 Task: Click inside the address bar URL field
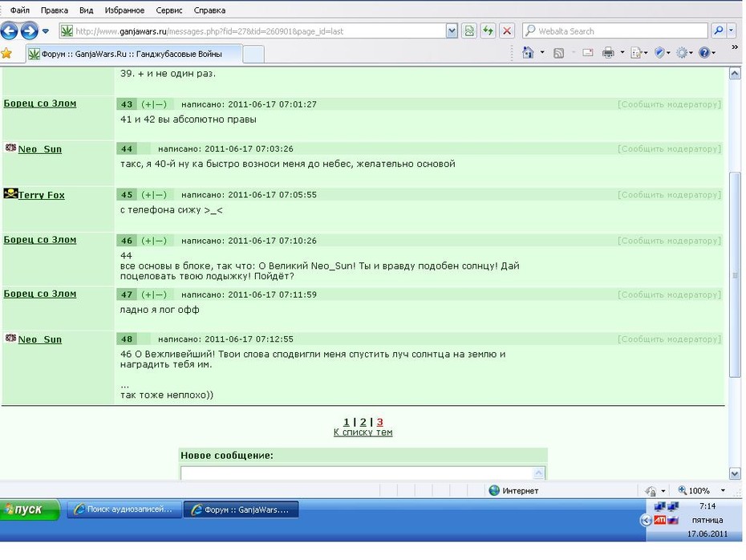[x=260, y=31]
